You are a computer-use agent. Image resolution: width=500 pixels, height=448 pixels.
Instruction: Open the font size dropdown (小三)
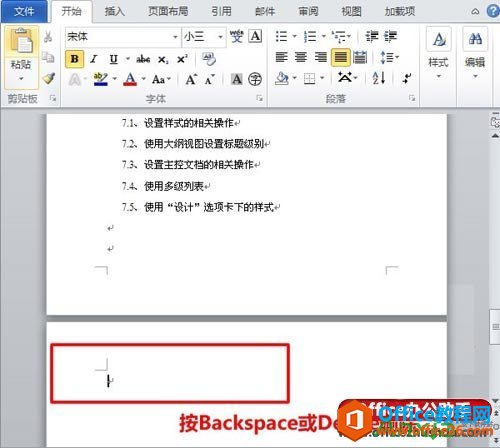tap(220, 36)
